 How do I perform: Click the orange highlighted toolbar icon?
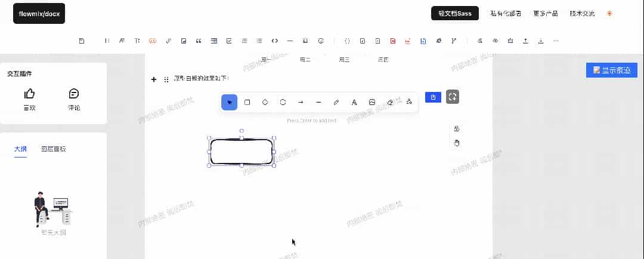153,41
